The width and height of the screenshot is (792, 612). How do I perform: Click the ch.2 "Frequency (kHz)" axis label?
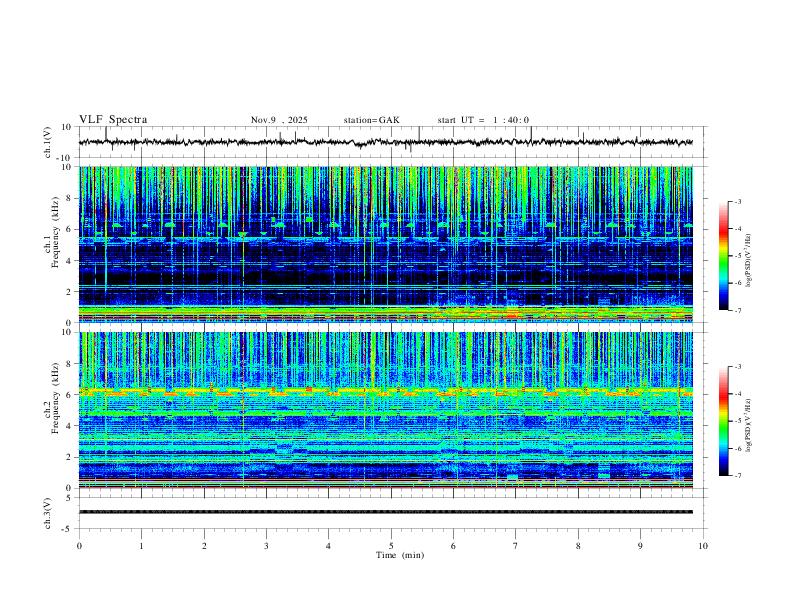pyautogui.click(x=56, y=398)
